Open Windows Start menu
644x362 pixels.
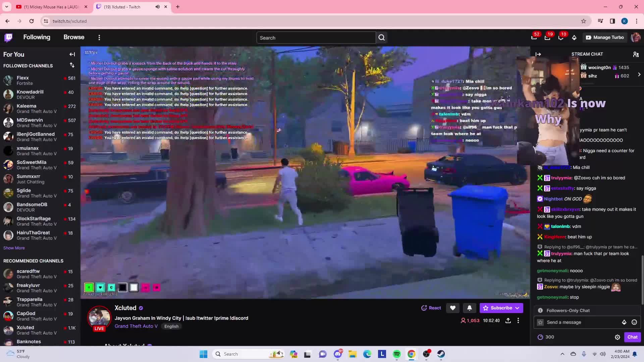[x=203, y=354]
